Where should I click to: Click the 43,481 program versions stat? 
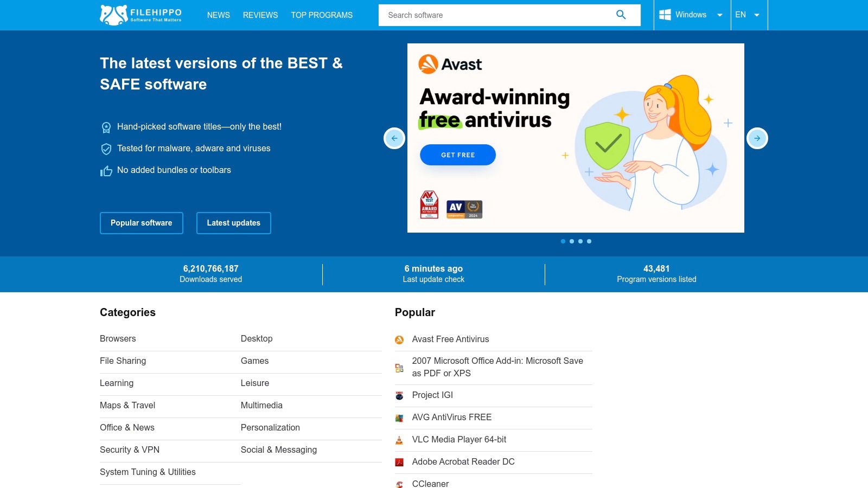point(656,274)
